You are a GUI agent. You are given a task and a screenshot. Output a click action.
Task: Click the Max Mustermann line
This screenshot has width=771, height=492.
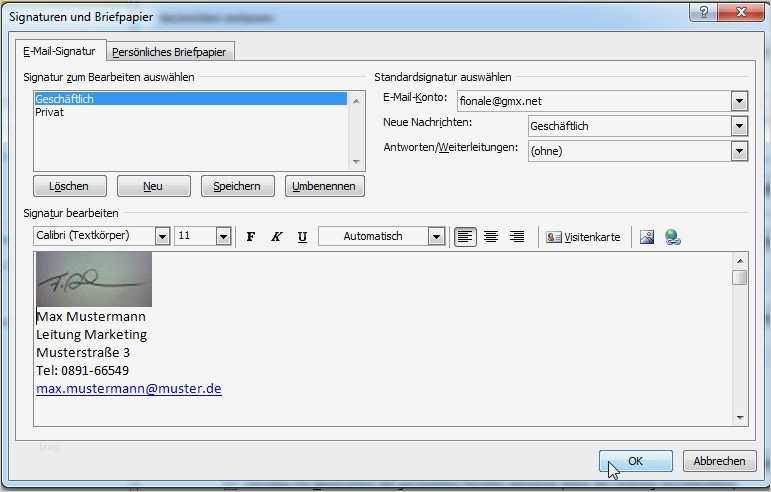coord(91,317)
